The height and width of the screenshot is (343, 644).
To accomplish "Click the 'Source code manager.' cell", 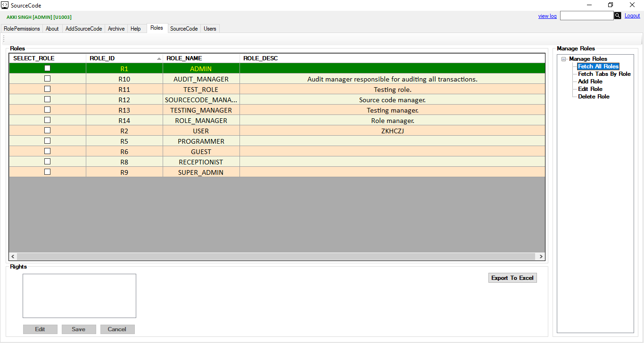I will 392,100.
